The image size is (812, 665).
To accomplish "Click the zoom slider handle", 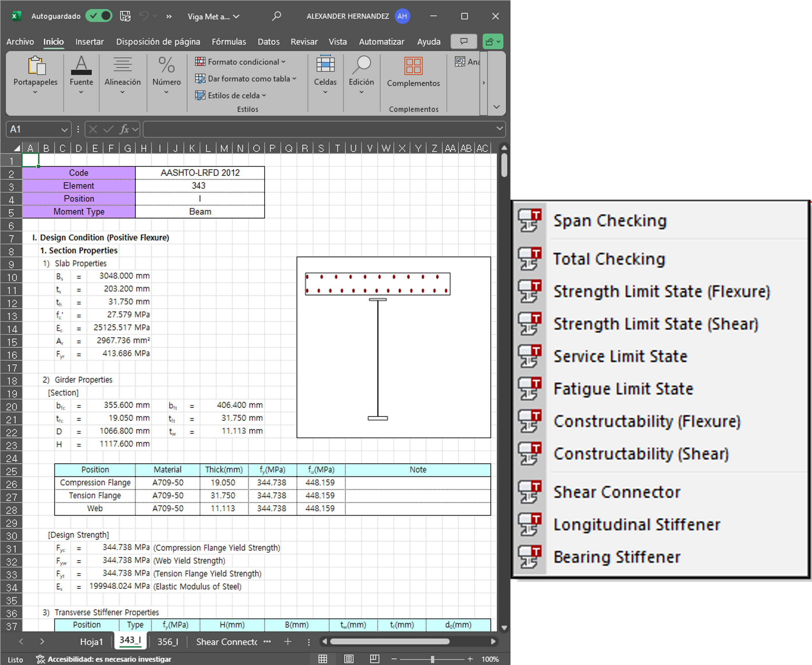I will [433, 659].
